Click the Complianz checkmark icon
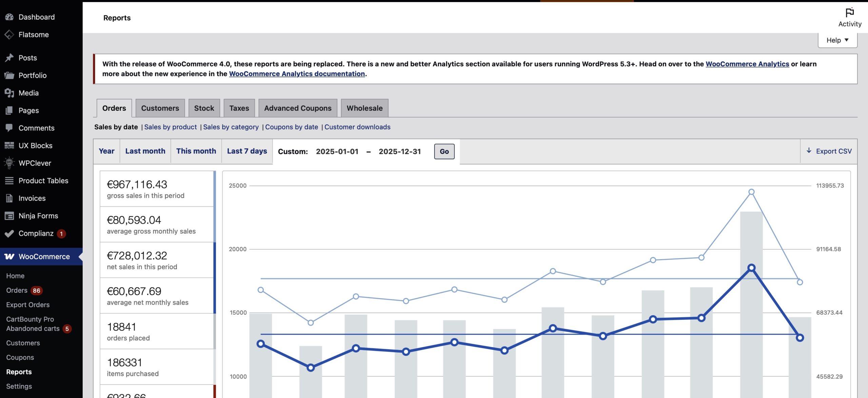This screenshot has height=398, width=868. [9, 233]
